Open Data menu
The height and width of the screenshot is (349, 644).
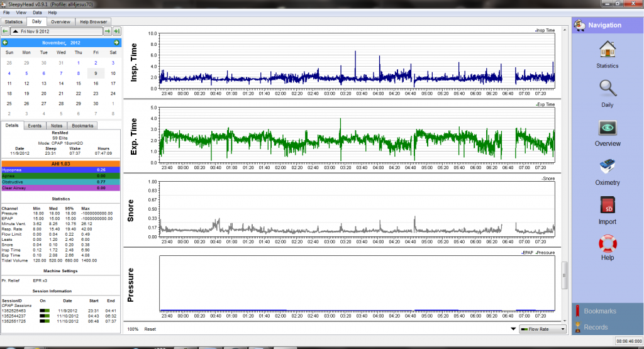37,13
